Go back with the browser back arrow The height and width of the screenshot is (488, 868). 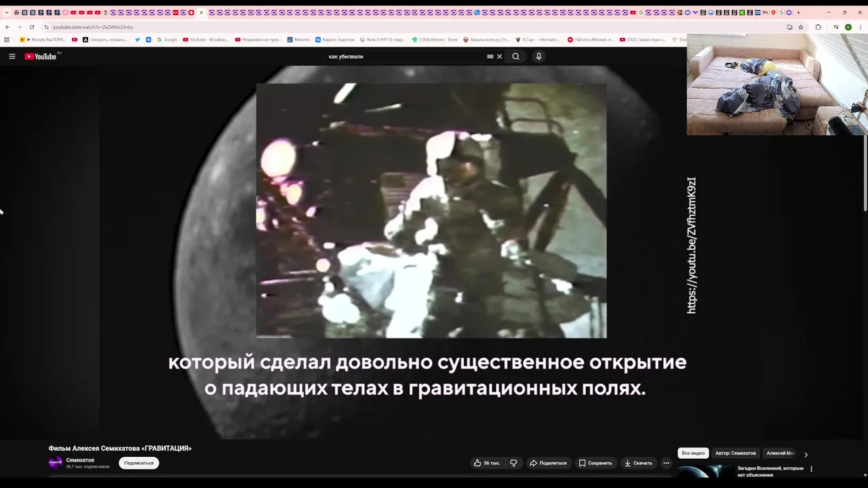(x=7, y=27)
